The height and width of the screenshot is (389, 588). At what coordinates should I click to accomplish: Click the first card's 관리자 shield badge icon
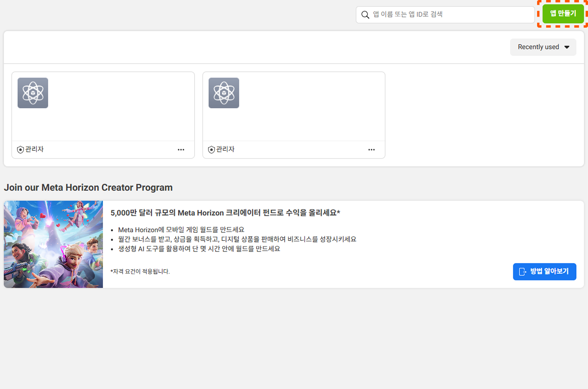21,150
